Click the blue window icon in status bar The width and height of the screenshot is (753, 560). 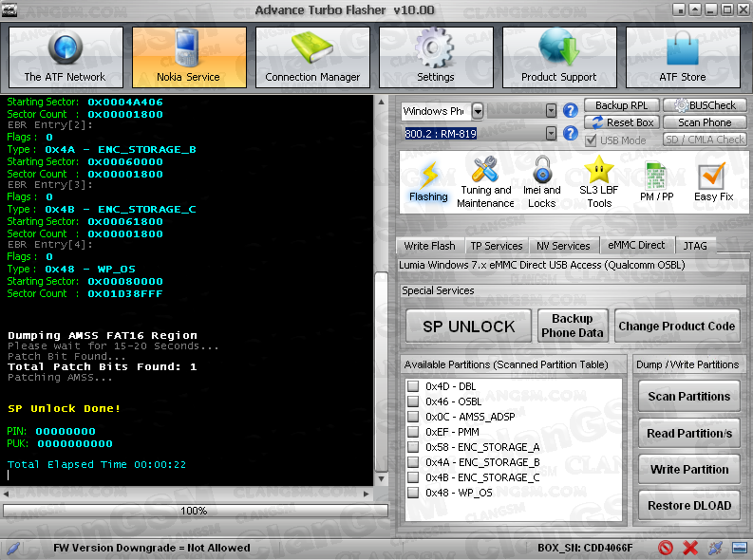click(740, 548)
